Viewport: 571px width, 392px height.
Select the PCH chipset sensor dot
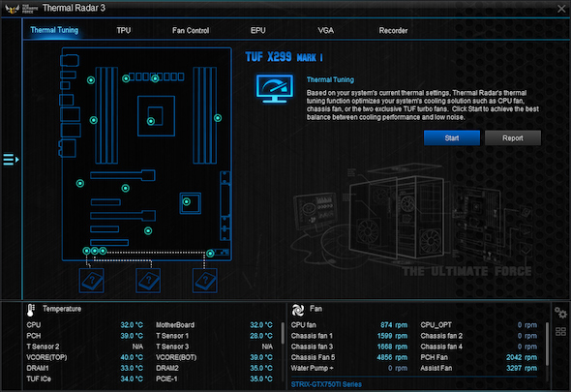187,202
